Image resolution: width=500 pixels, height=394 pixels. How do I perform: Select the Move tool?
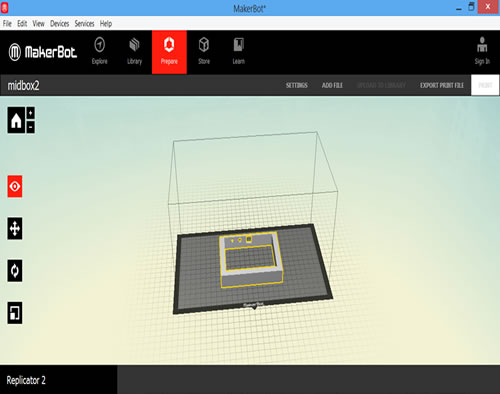15,229
